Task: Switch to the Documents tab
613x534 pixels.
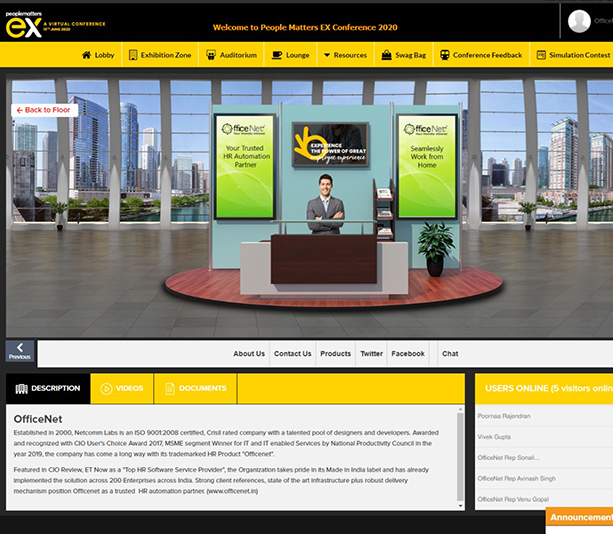Action: pos(195,389)
